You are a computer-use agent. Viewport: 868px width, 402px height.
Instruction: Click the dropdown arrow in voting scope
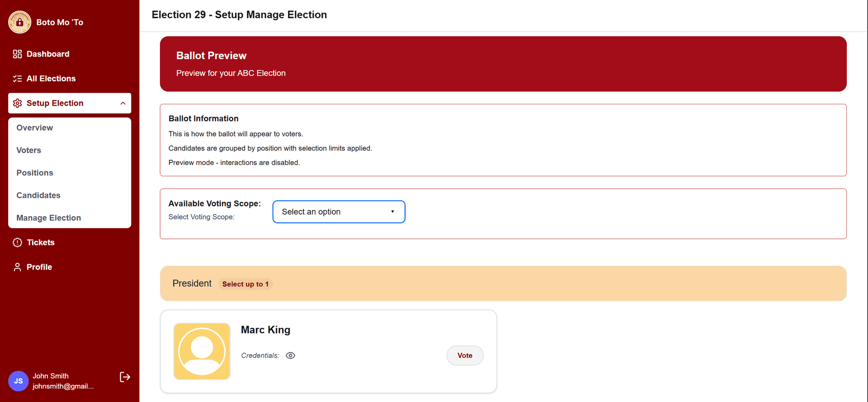[x=392, y=212]
